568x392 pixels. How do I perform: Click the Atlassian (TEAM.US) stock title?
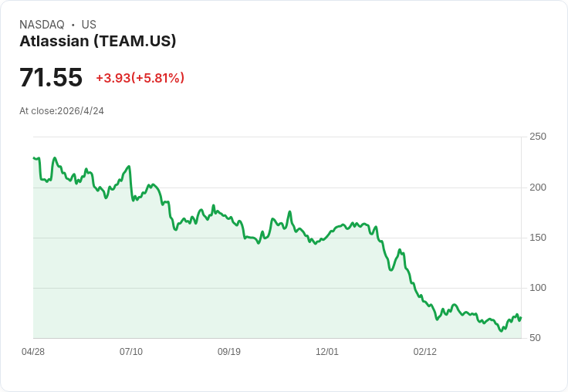click(x=98, y=41)
